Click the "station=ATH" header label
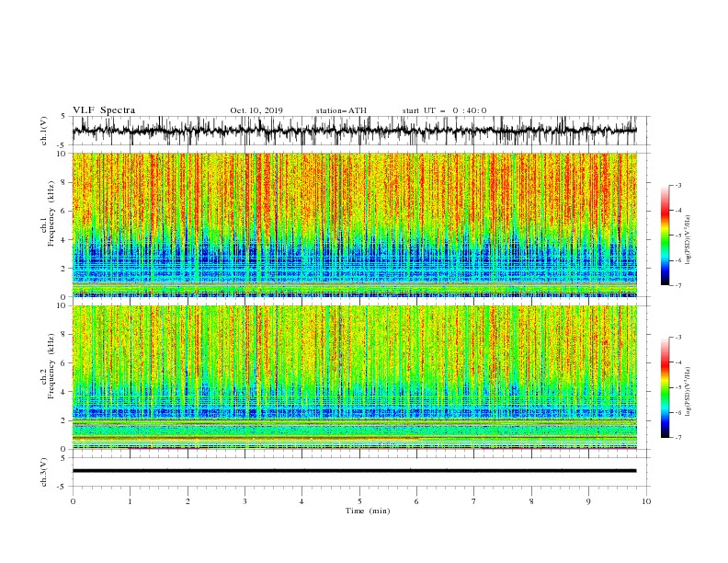Image resolution: width=728 pixels, height=563 pixels. click(x=341, y=110)
